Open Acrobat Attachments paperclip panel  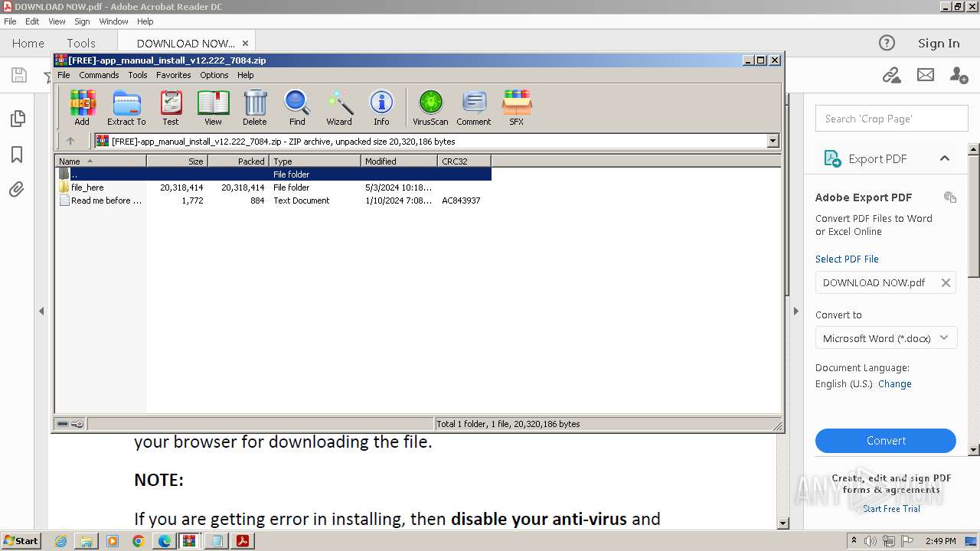click(17, 189)
